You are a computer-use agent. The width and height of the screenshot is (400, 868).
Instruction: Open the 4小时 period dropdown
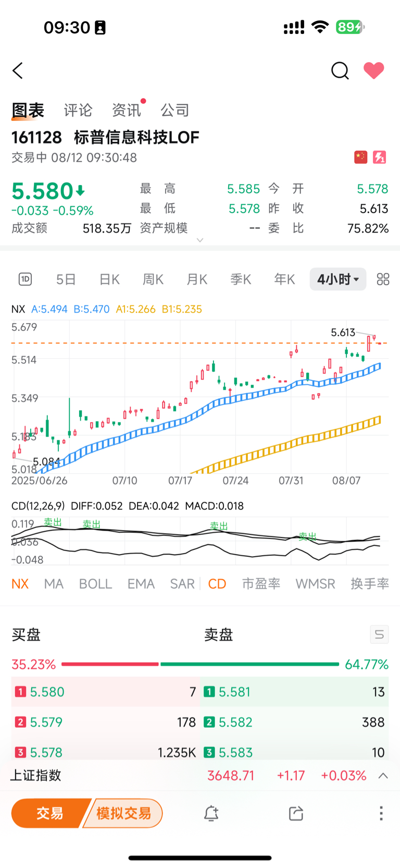click(338, 279)
